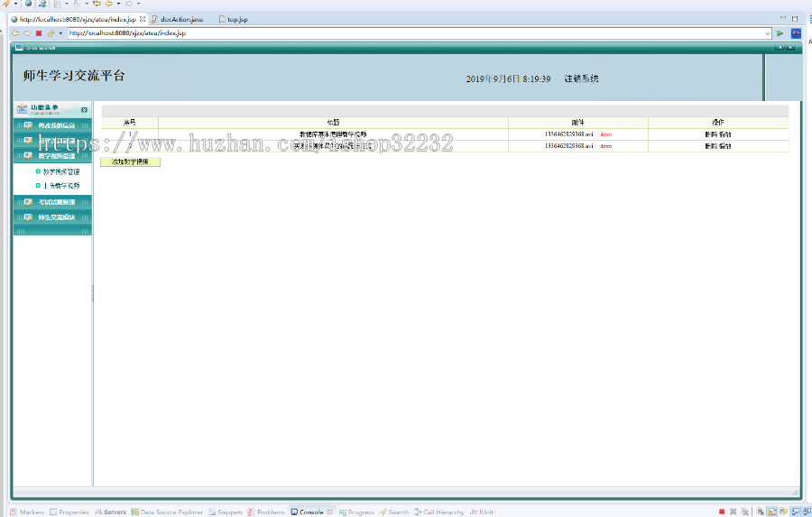Click the 注销系统 logout link
Image resolution: width=812 pixels, height=517 pixels.
(x=581, y=78)
